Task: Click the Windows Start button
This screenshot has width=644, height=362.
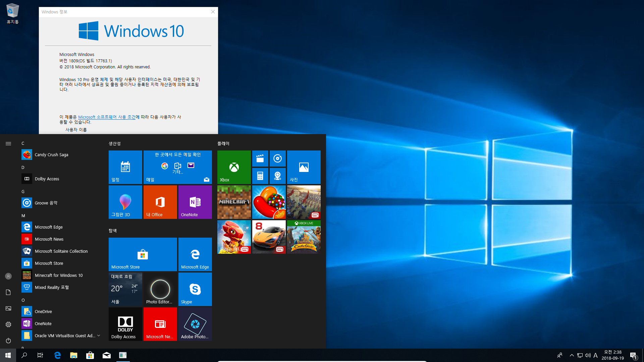Action: click(x=8, y=355)
